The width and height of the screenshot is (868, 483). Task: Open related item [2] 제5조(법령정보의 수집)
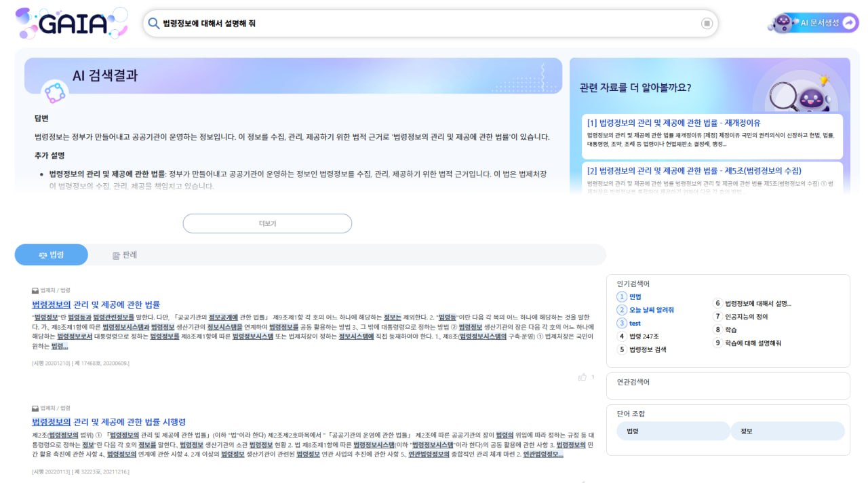(x=694, y=170)
